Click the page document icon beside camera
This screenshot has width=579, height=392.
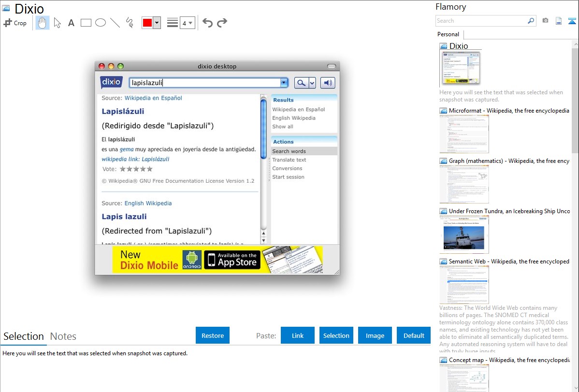point(559,21)
